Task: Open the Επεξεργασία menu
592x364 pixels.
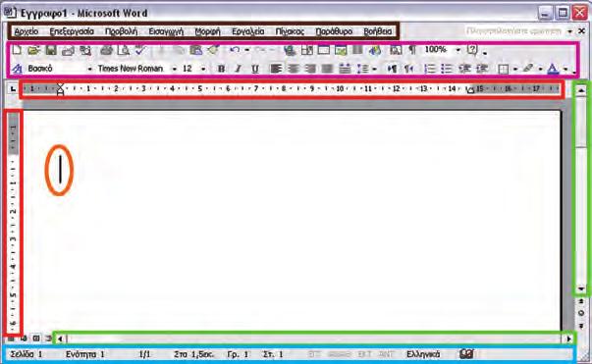Action: click(72, 31)
